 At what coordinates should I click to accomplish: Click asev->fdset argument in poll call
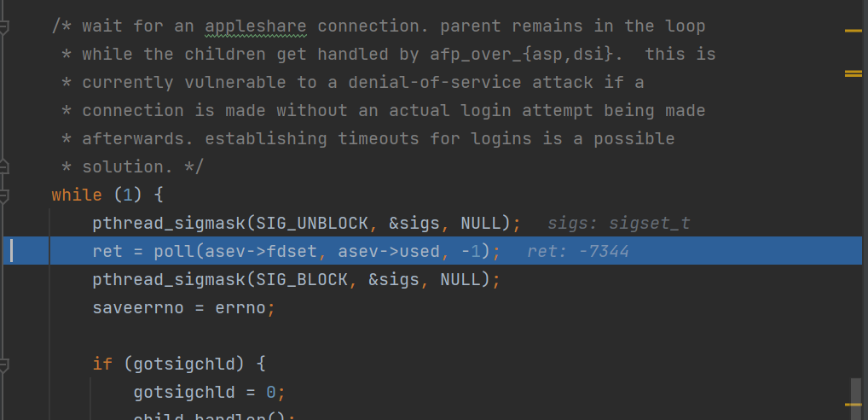[261, 252]
